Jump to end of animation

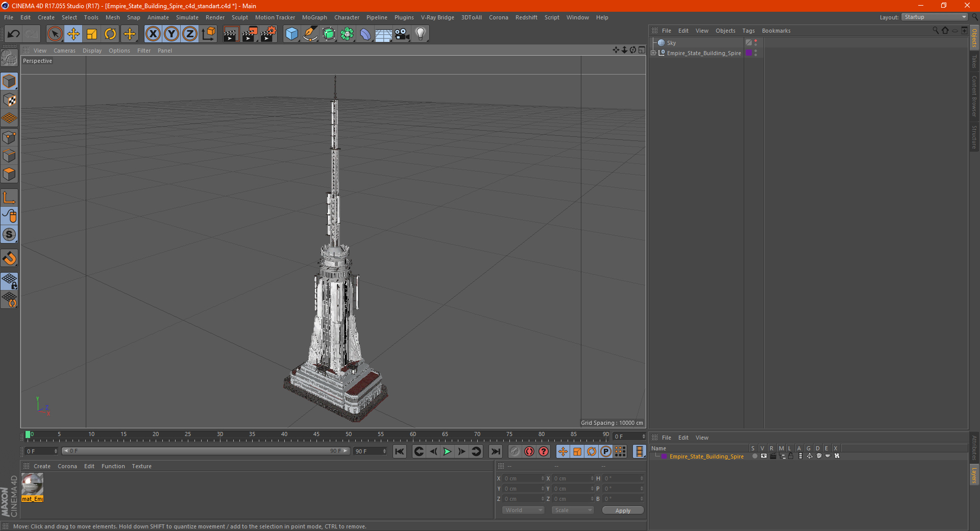tap(495, 451)
